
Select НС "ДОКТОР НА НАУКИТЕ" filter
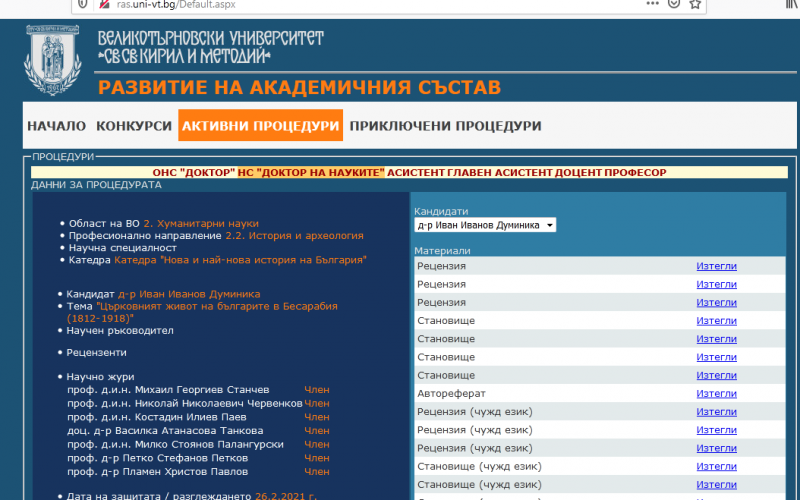pos(311,172)
